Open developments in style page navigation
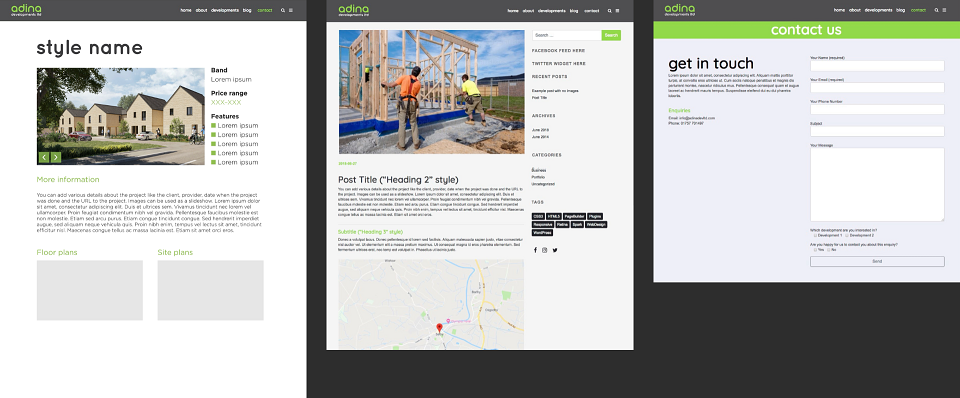Viewport: 960px width, 398px height. point(225,10)
